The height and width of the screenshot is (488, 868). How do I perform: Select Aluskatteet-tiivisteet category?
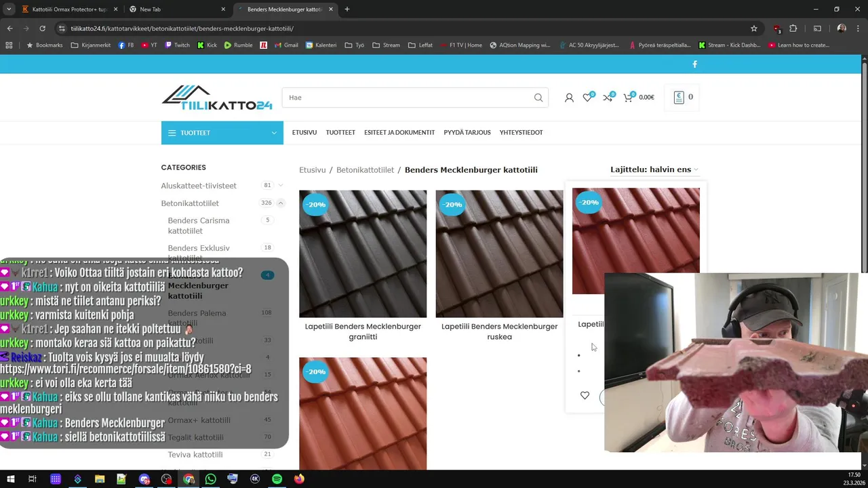(199, 186)
